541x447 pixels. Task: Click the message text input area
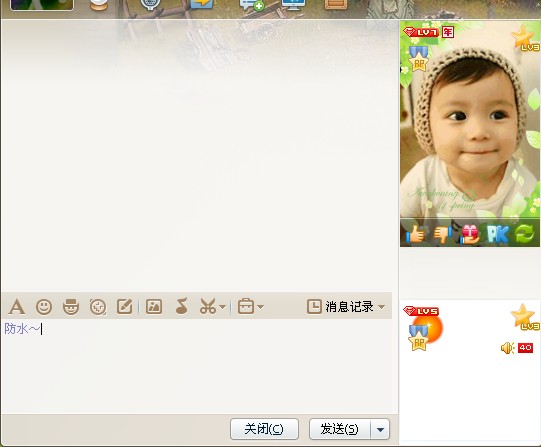tap(197, 366)
